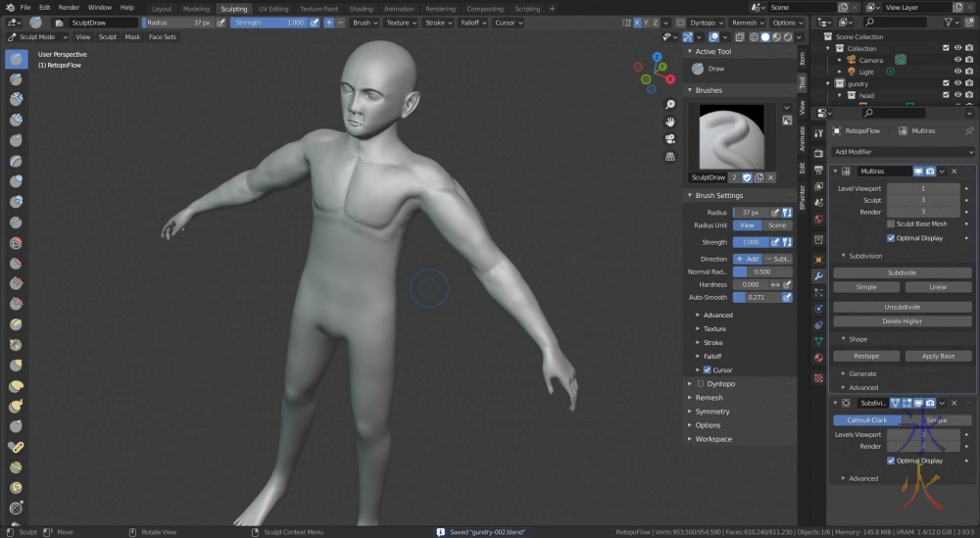Click the zoom magnifier viewport gizmo
The width and height of the screenshot is (980, 538).
670,105
